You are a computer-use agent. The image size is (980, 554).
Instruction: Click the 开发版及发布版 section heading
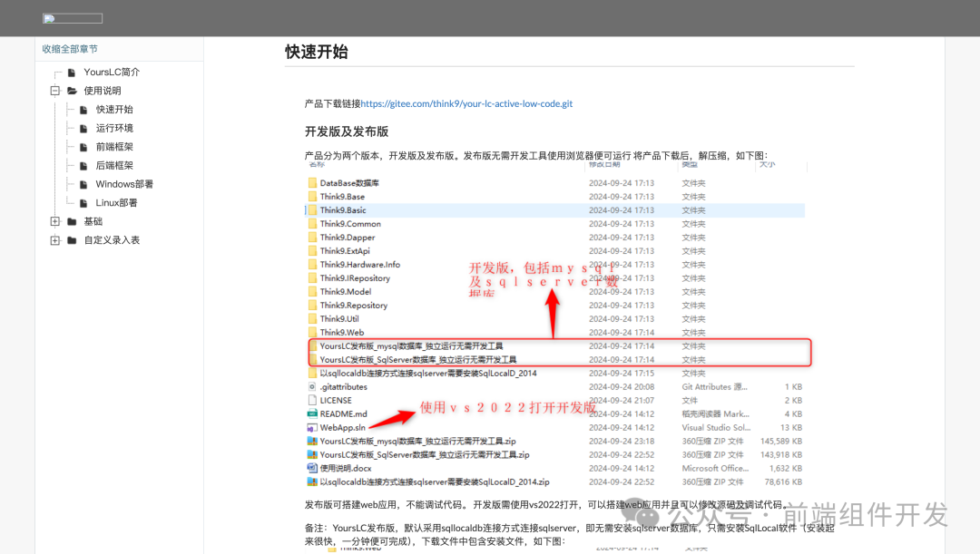[347, 131]
